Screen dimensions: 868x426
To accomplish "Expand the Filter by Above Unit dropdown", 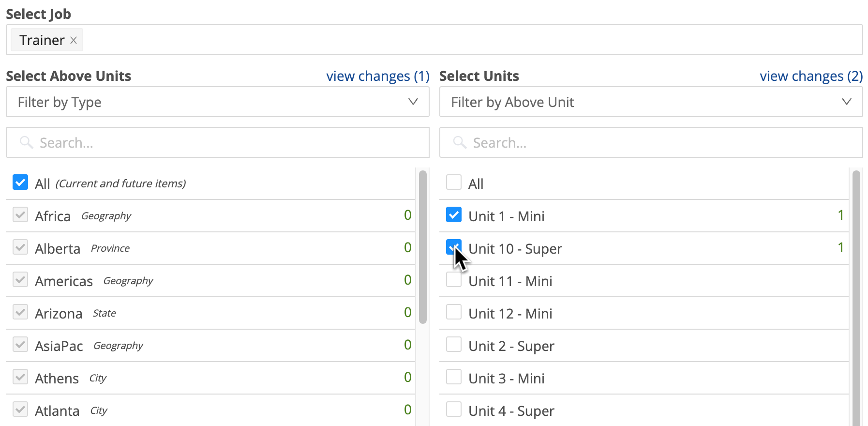I will coord(651,102).
